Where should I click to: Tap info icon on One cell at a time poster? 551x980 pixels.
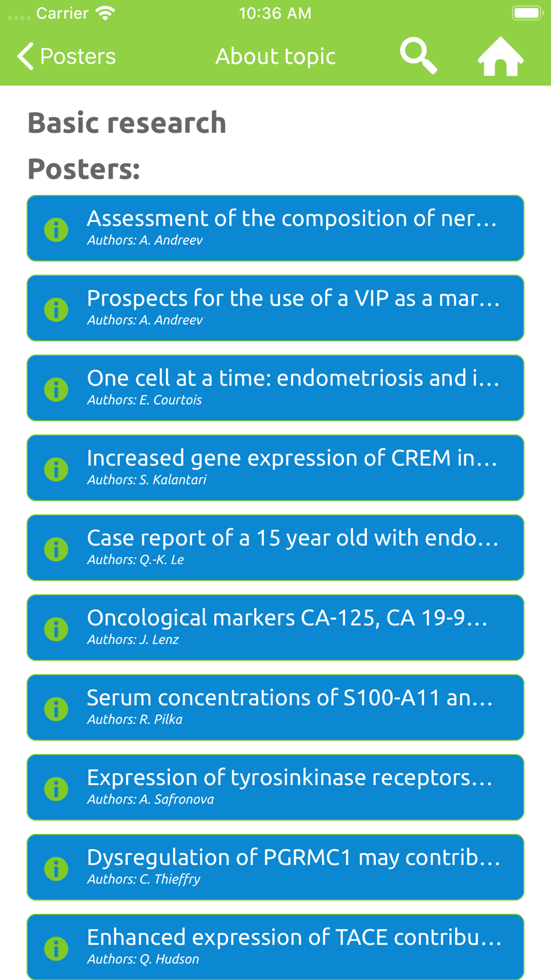[x=56, y=390]
